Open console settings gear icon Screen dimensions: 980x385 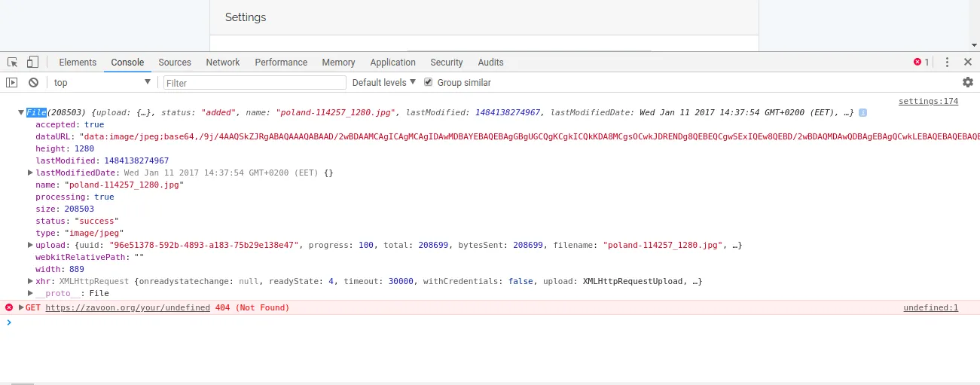click(968, 82)
